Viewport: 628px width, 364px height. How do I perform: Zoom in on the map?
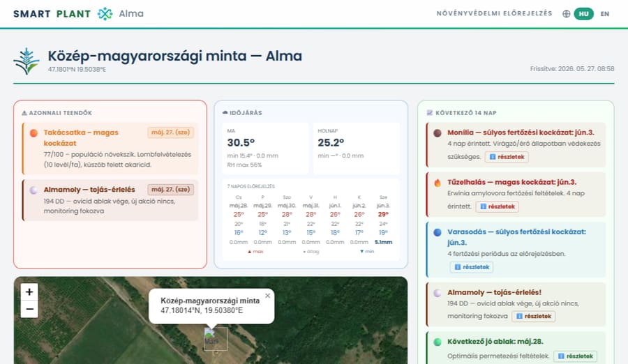pyautogui.click(x=29, y=292)
